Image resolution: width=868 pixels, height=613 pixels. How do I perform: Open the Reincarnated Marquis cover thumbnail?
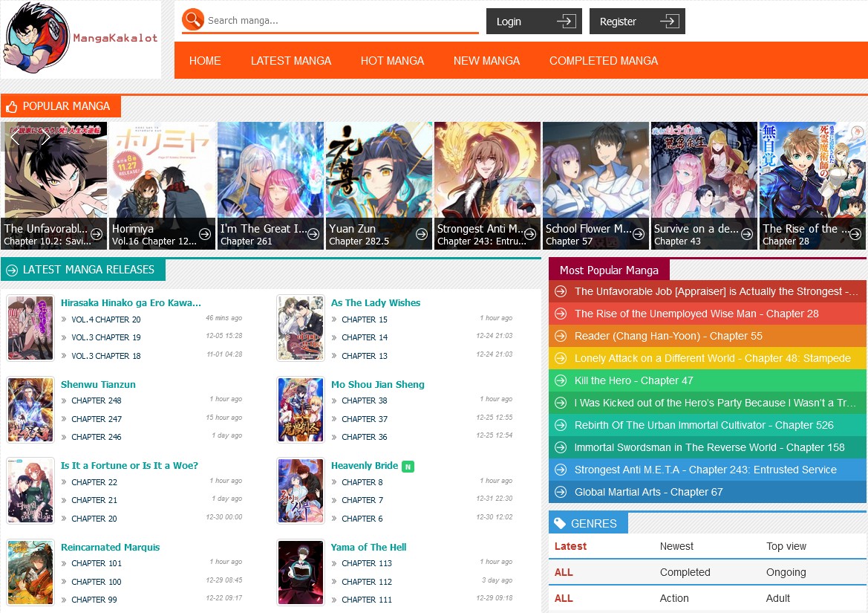tap(30, 572)
